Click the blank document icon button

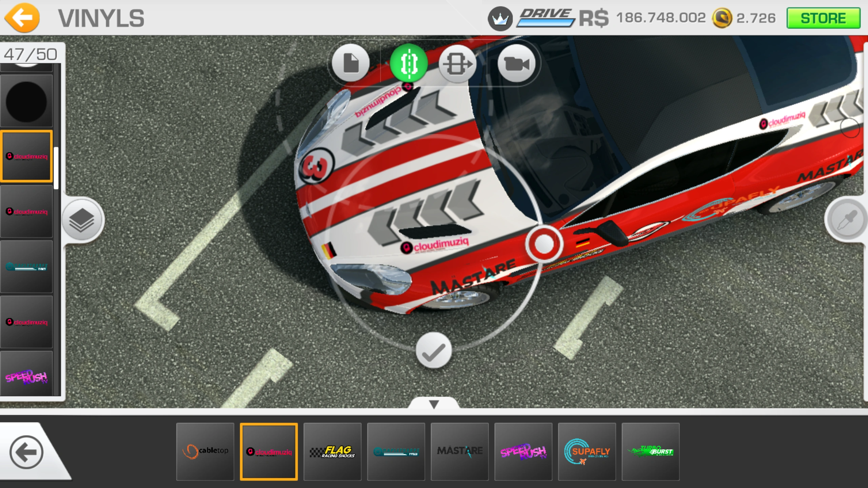pyautogui.click(x=351, y=63)
